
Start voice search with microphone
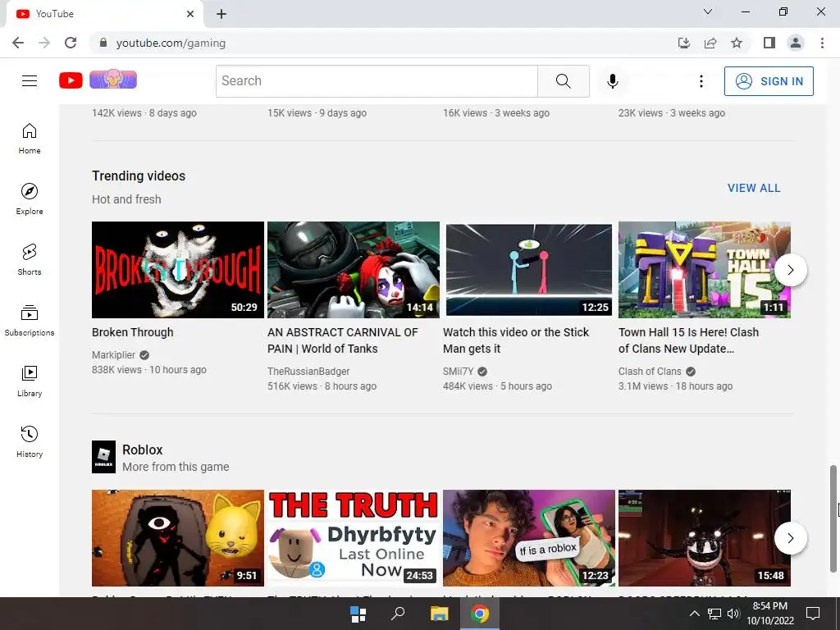pyautogui.click(x=612, y=81)
